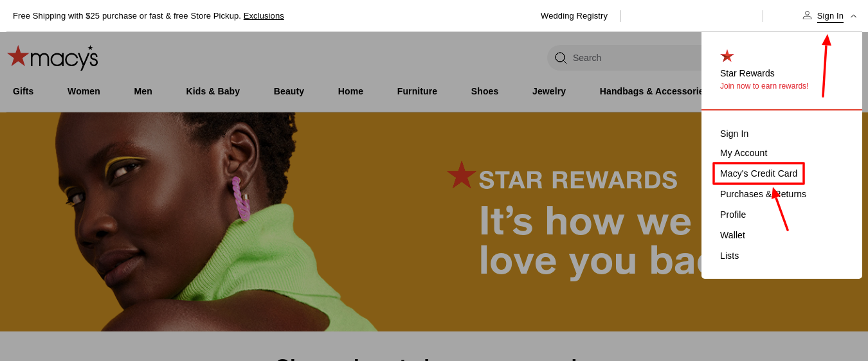Image resolution: width=868 pixels, height=361 pixels.
Task: Visit Wedding Registry link
Action: 574,16
